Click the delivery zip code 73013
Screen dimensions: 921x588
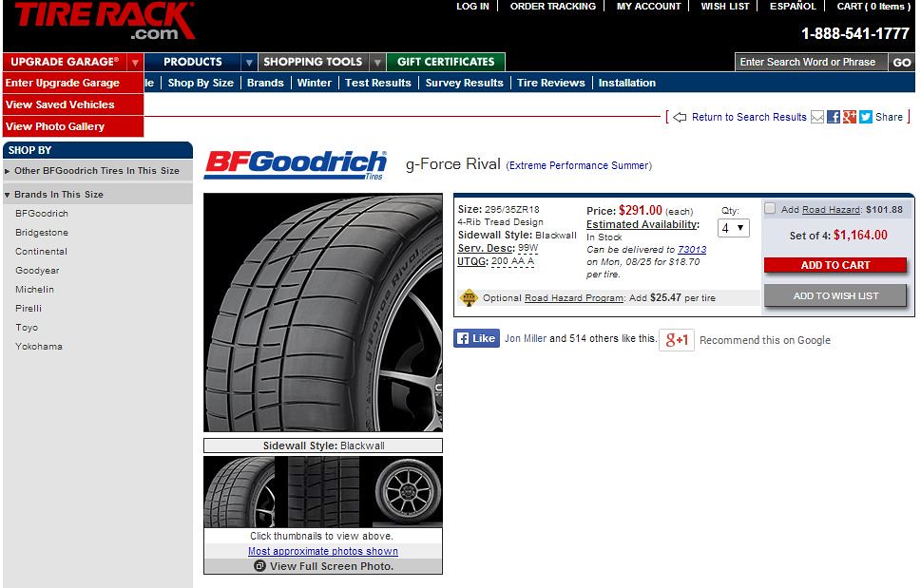(692, 250)
